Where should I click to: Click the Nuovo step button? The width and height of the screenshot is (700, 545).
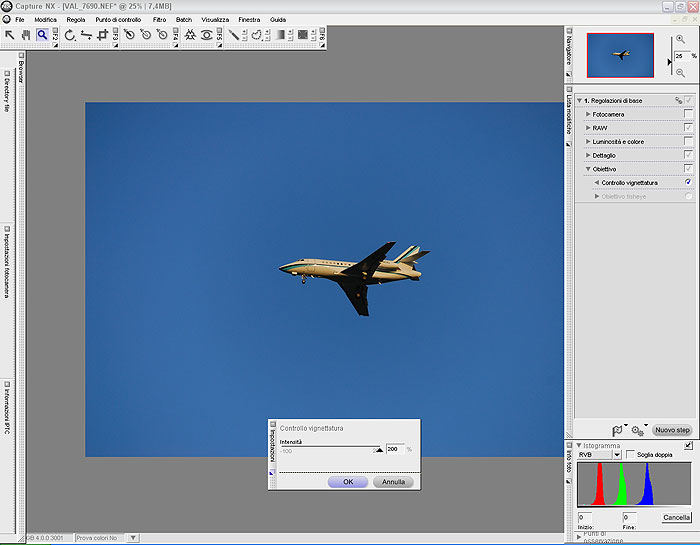pyautogui.click(x=672, y=430)
